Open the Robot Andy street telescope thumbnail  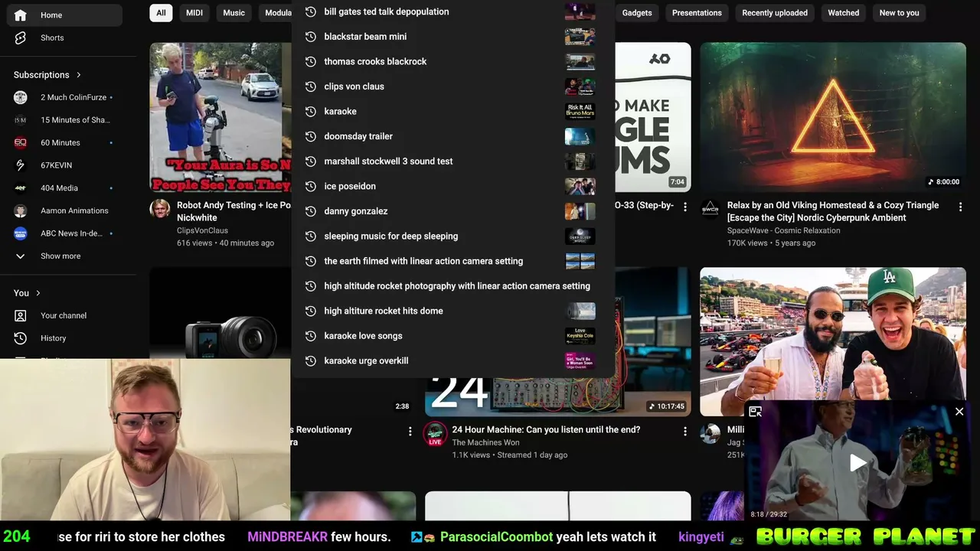click(220, 116)
